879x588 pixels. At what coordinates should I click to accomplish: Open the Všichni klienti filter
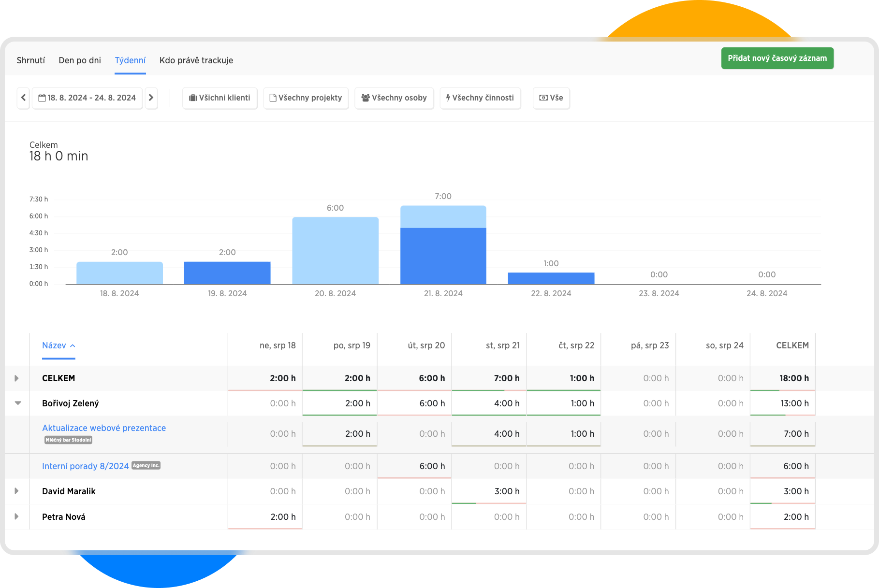point(220,98)
